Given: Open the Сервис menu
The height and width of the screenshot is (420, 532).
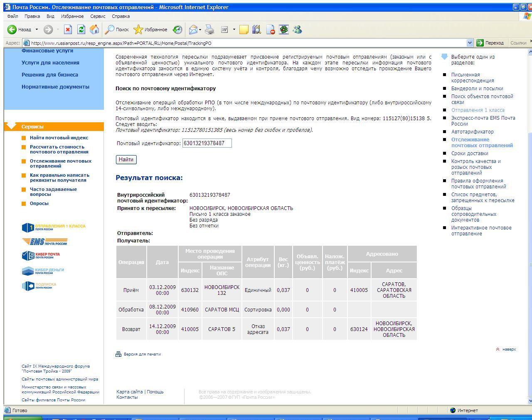Looking at the screenshot, I should point(98,16).
